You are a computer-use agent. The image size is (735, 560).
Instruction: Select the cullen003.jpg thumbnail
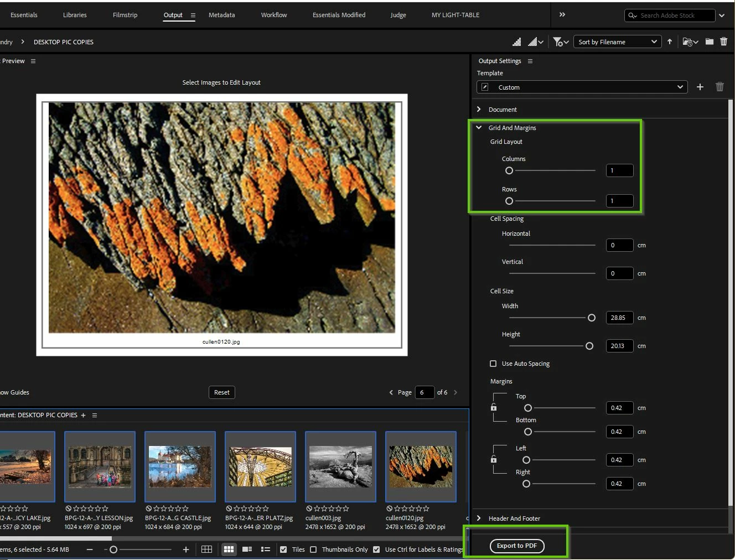coord(340,467)
